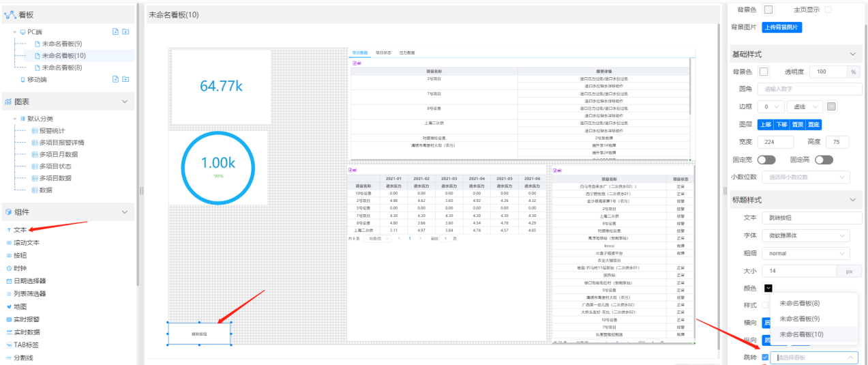868x365 pixels.
Task: Select the 文本 text component
Action: point(20,230)
